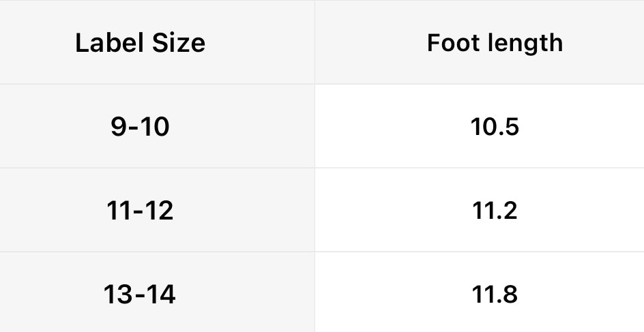Click the 11.2 foot length value

point(495,210)
